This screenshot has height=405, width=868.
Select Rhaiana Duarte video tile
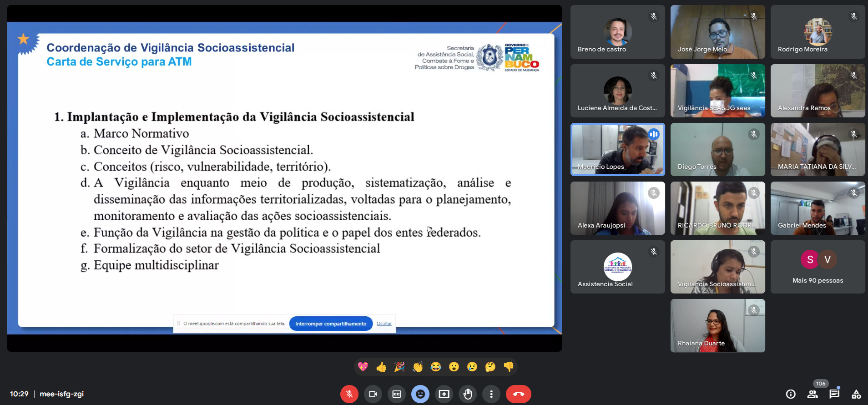coord(717,326)
